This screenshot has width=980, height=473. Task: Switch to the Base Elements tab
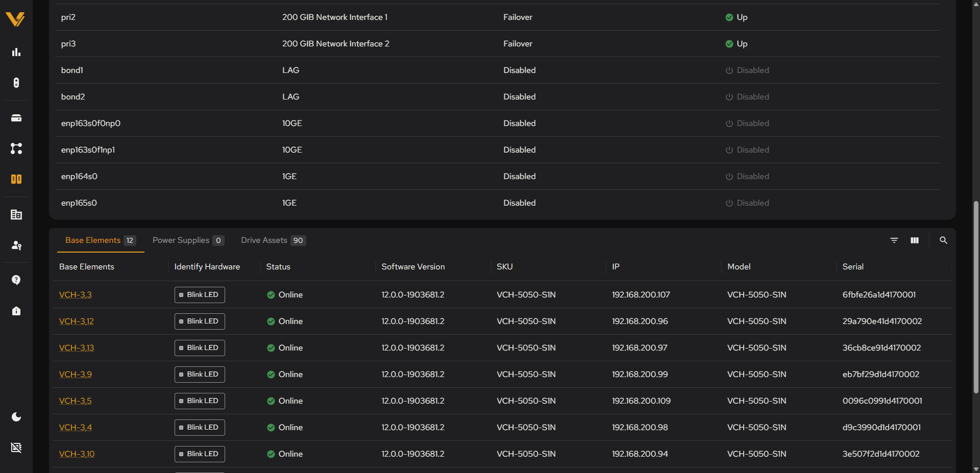click(x=101, y=240)
